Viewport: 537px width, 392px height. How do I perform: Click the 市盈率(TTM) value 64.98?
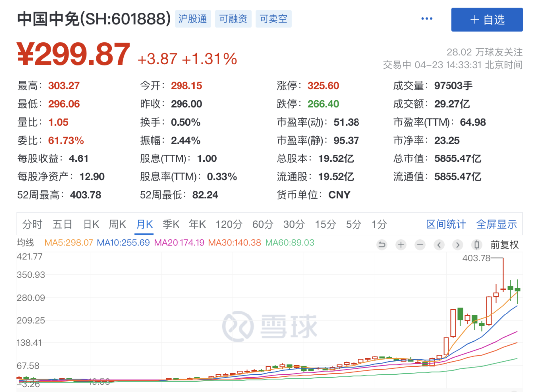(x=473, y=122)
